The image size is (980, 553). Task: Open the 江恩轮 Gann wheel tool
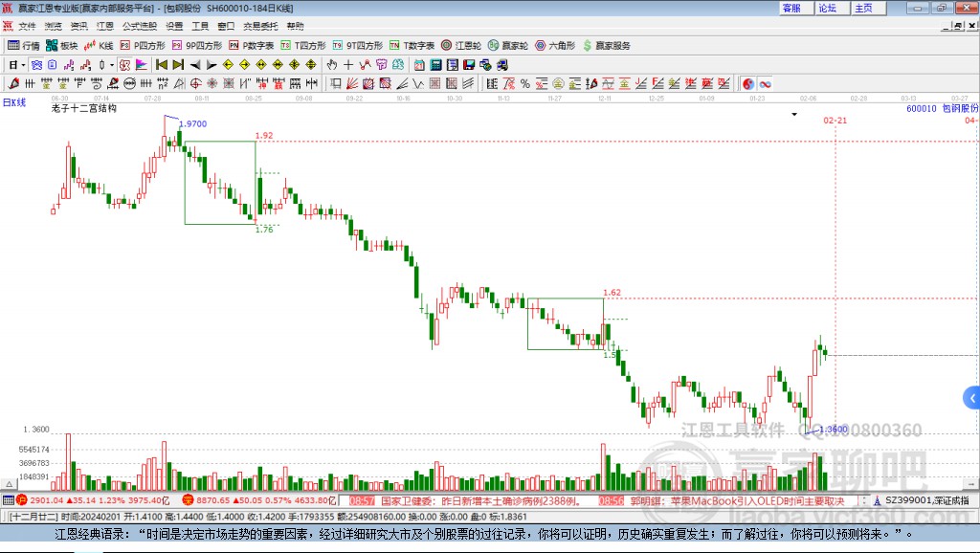click(x=461, y=45)
